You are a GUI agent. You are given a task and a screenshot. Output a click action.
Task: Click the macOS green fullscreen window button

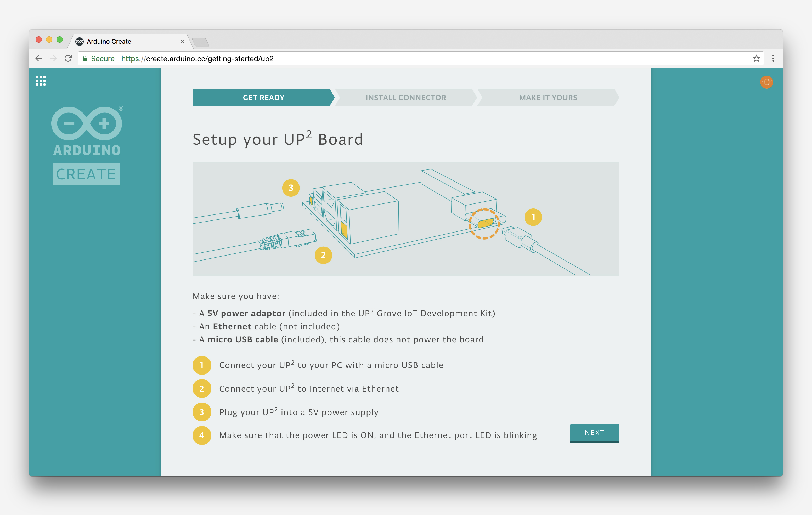click(60, 40)
